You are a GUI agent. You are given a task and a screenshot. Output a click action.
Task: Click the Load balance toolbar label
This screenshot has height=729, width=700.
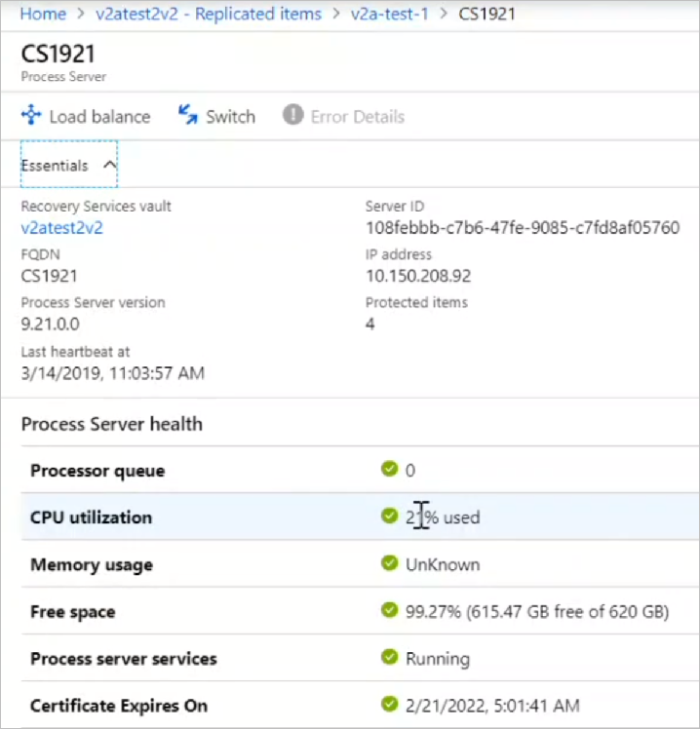pyautogui.click(x=100, y=117)
